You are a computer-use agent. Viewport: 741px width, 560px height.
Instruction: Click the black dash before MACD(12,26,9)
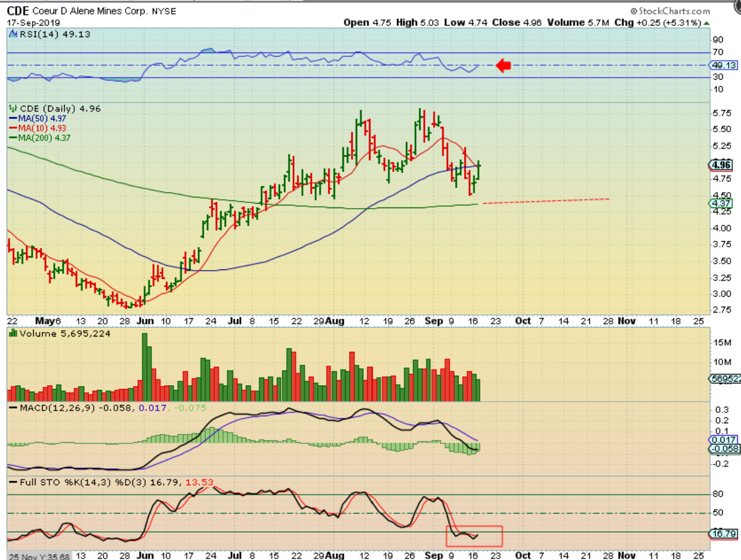[13, 408]
